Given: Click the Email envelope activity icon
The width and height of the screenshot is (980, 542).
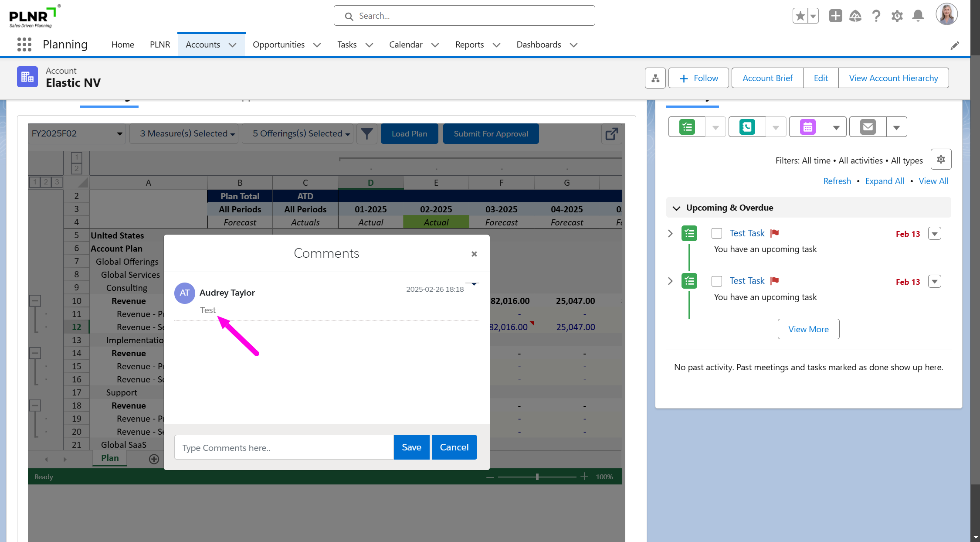Looking at the screenshot, I should click(868, 127).
